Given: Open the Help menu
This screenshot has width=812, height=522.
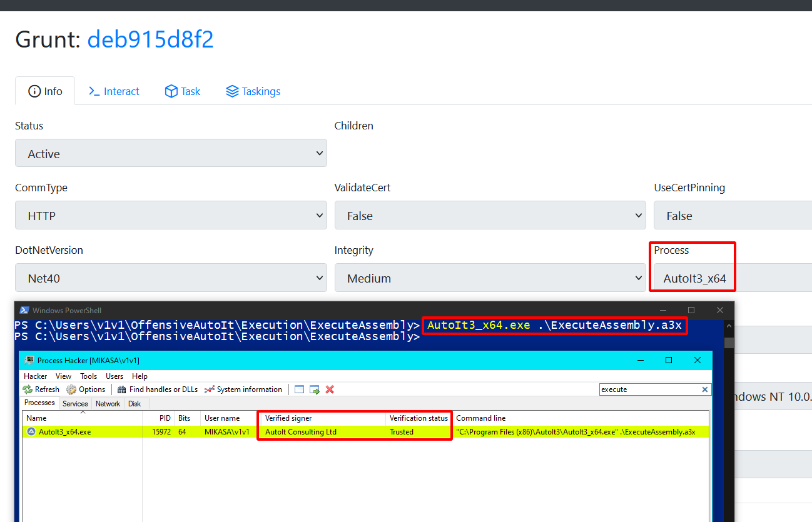Looking at the screenshot, I should 140,376.
